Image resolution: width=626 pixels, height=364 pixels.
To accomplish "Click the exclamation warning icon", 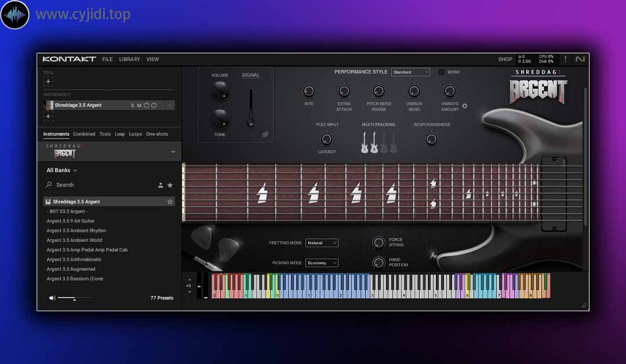I will click(x=565, y=59).
